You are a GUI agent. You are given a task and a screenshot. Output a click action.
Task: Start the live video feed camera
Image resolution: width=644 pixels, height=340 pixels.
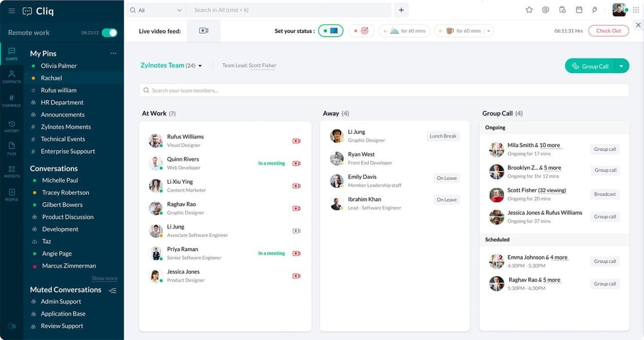click(x=203, y=30)
